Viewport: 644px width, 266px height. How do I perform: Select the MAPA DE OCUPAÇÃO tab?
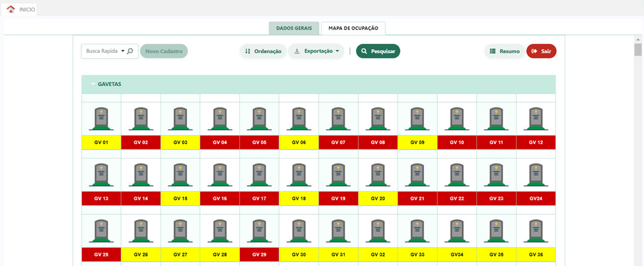(353, 28)
